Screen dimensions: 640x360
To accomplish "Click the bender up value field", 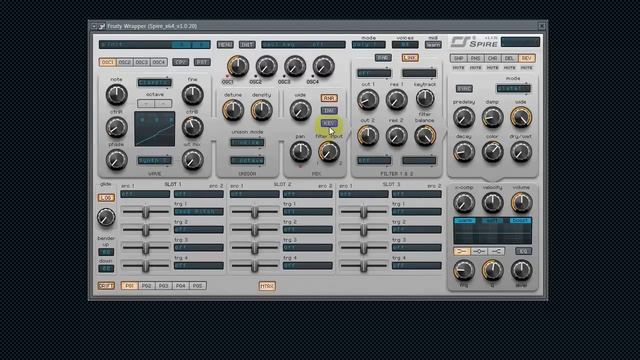I will coord(106,252).
